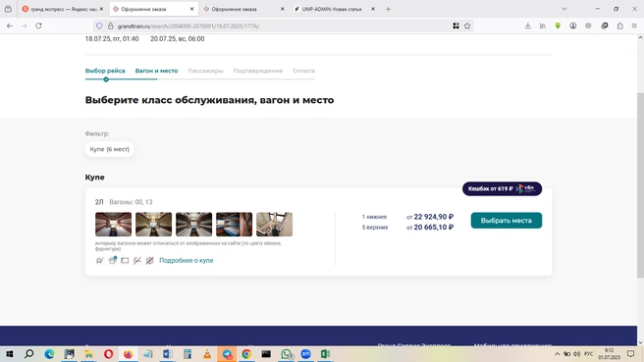Open the Подробнее о купе link
The image size is (644, 362).
[187, 260]
